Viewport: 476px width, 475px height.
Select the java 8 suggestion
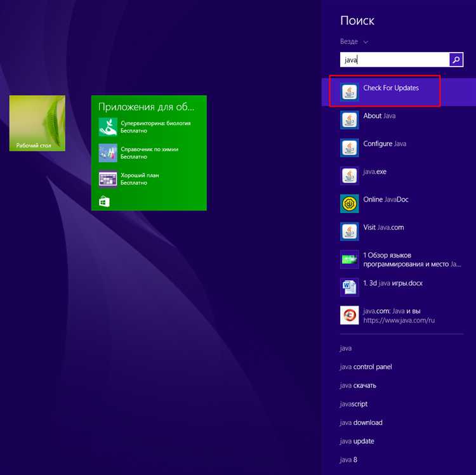(349, 460)
